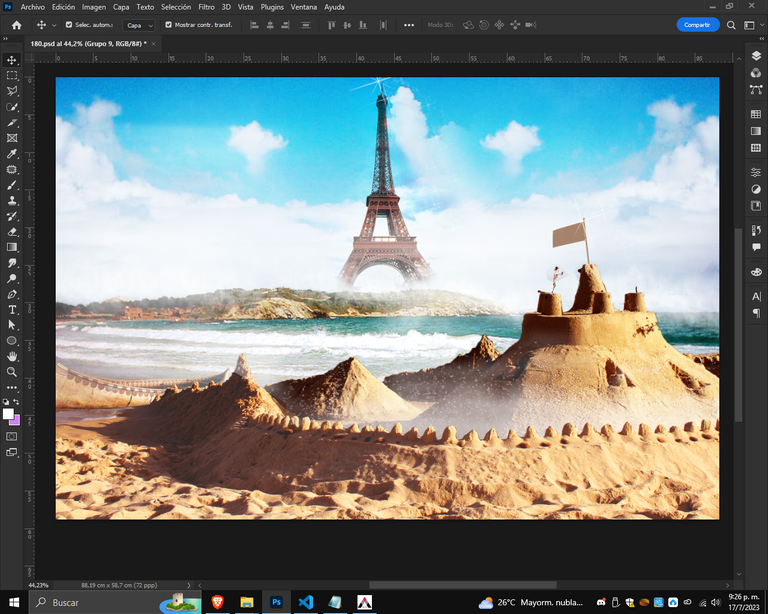Open more options ellipsis in options bar
The height and width of the screenshot is (614, 768).
click(x=409, y=25)
